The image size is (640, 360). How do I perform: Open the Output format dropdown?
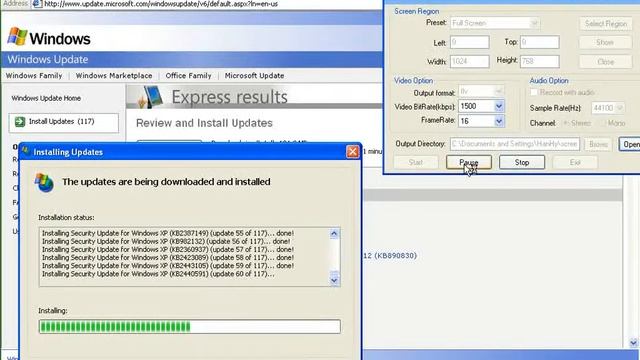click(x=499, y=91)
